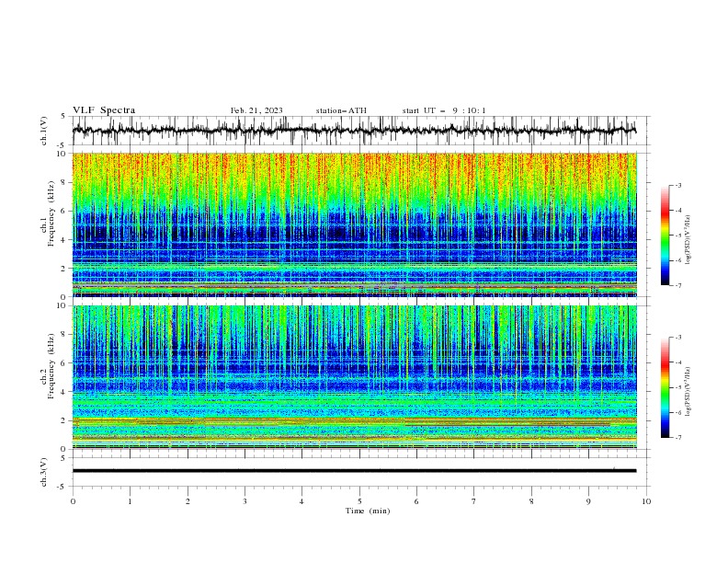The height and width of the screenshot is (563, 728).
Task: Click the 'Feb. 21, 2023' date label
Action: pos(256,110)
